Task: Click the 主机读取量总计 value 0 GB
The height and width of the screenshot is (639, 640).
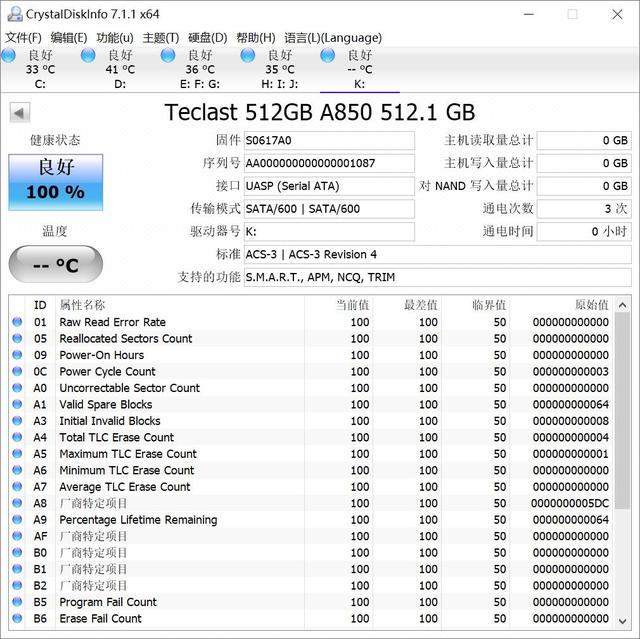Action: (x=584, y=140)
